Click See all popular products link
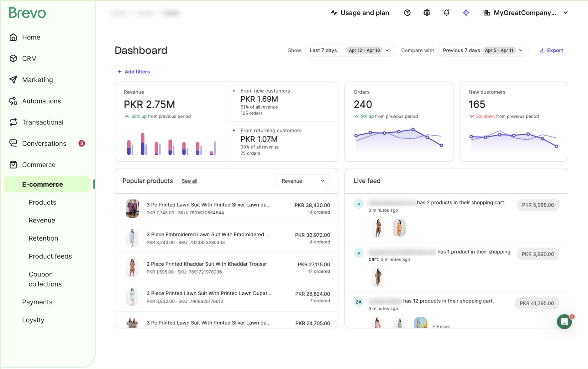The image size is (588, 369). pos(189,181)
